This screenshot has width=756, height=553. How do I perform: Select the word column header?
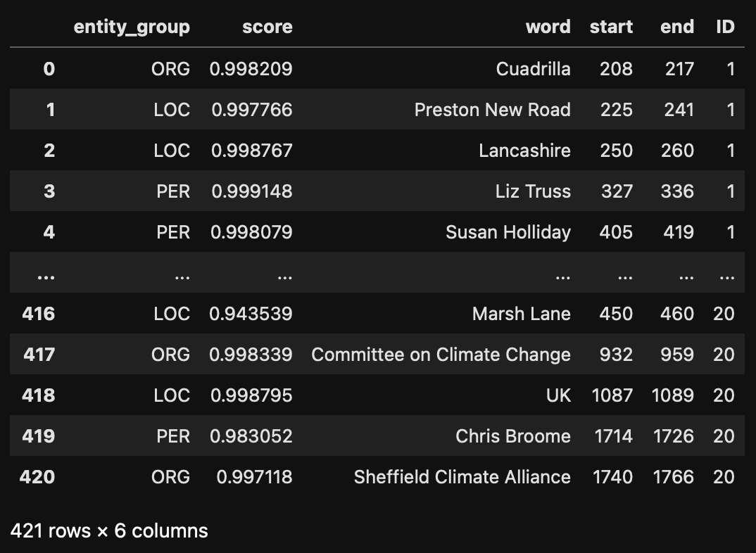pyautogui.click(x=548, y=27)
